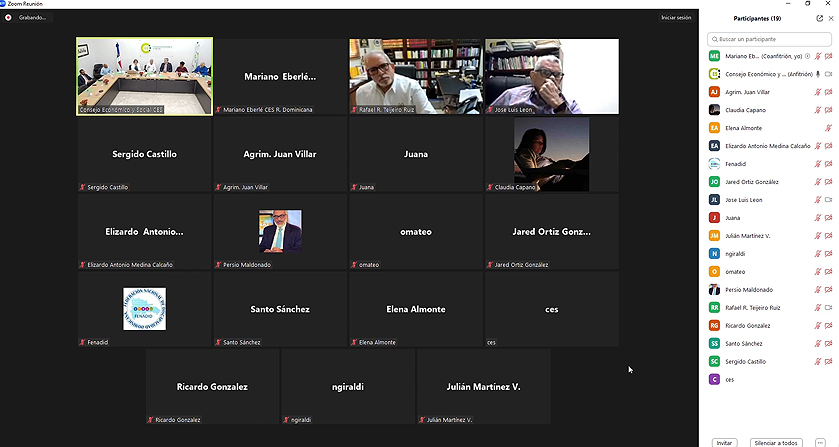
Task: Click Fenadid's avatar in participants list
Action: point(714,164)
